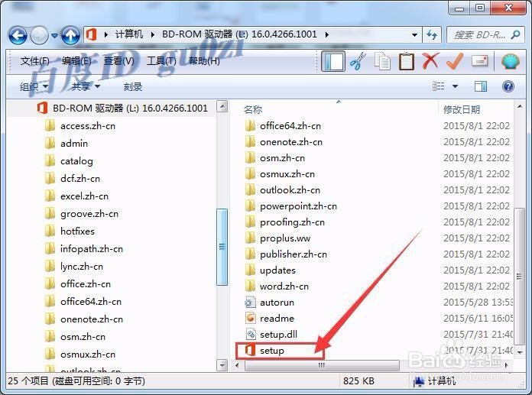Click down arrow of navigation pane scrollbar
This screenshot has width=532, height=395.
[222, 365]
